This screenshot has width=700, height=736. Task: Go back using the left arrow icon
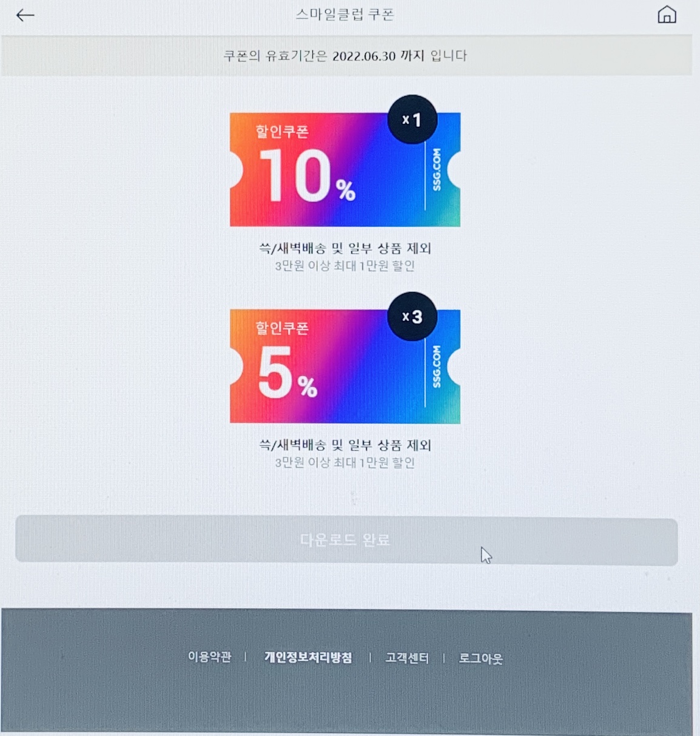25,15
